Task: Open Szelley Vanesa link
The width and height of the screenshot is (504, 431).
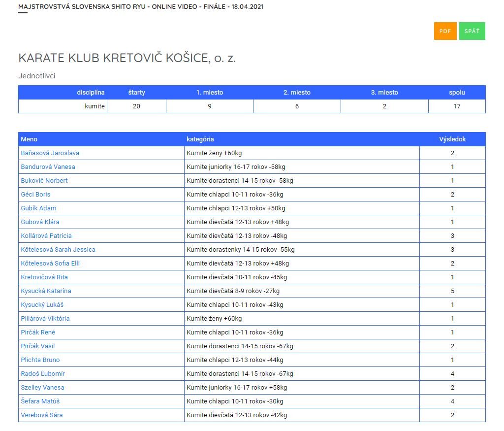Action: (x=42, y=388)
